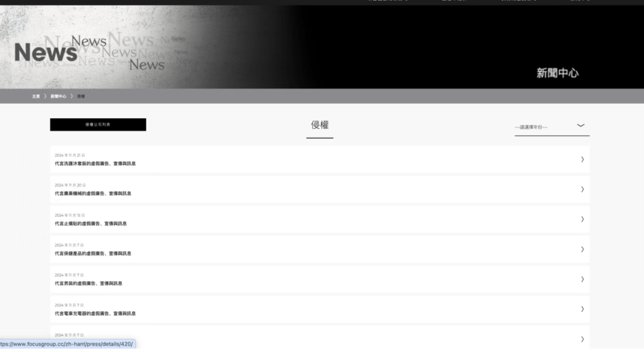Click the News banner image
Image resolution: width=644 pixels, height=352 pixels.
[322, 47]
